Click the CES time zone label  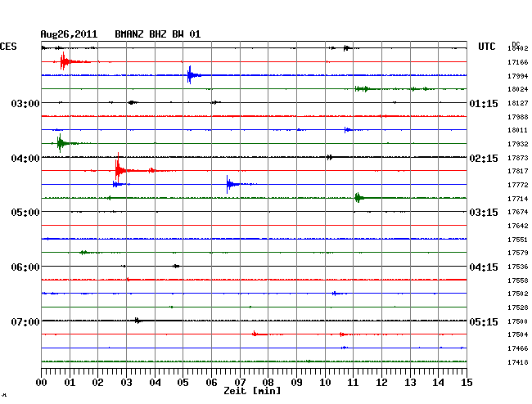[8, 47]
